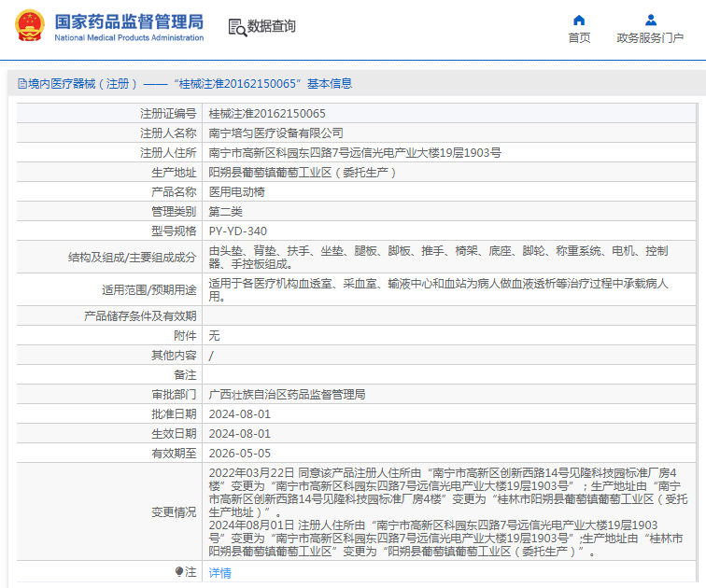Screen dimensions: 706x588
Task: Click National Medical Products Administration subtitle
Action: [x=129, y=37]
